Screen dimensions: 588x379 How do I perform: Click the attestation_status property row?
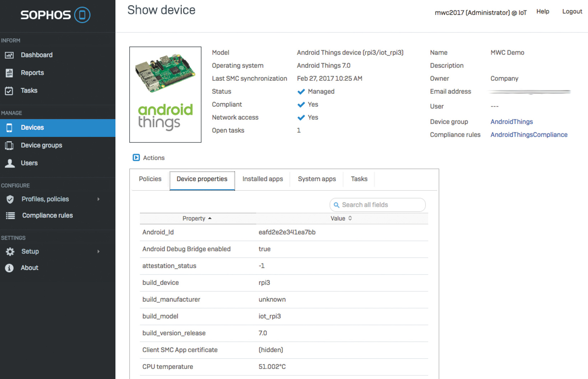point(284,266)
